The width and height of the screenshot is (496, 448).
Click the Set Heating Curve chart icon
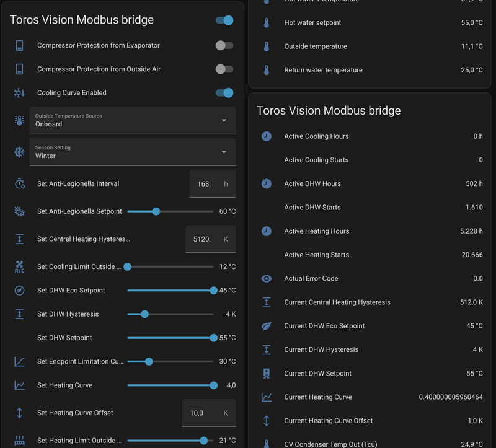[x=19, y=385]
